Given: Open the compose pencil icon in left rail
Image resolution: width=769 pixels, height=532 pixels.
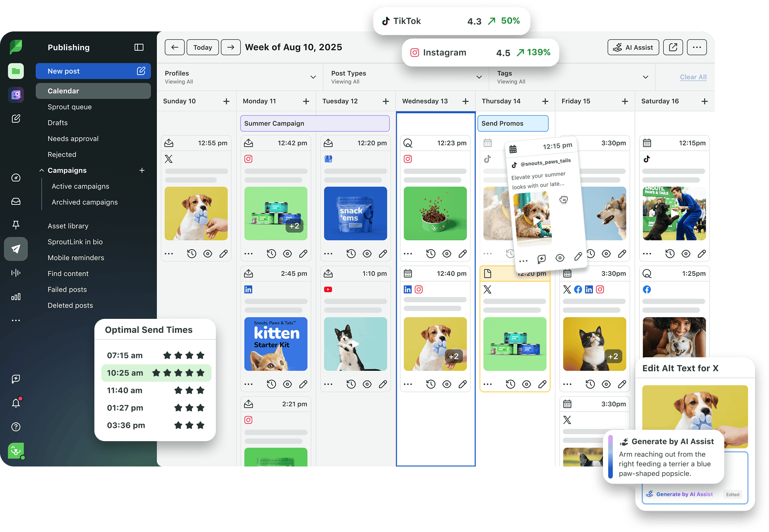Looking at the screenshot, I should tap(16, 118).
